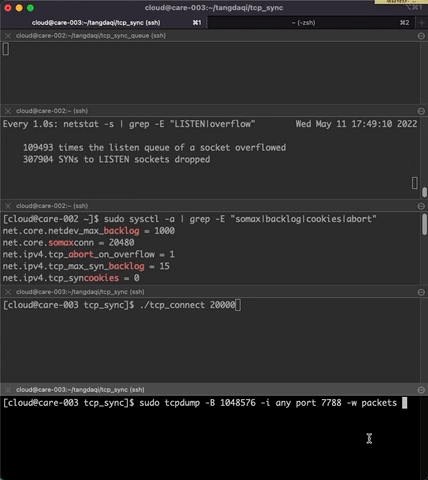This screenshot has width=428, height=480.
Task: Close the netstat watch pane using its X icon
Action: [8, 111]
